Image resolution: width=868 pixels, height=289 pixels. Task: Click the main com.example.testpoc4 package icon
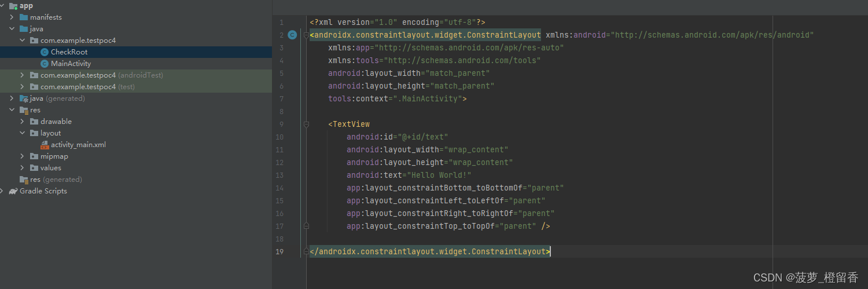pyautogui.click(x=34, y=41)
